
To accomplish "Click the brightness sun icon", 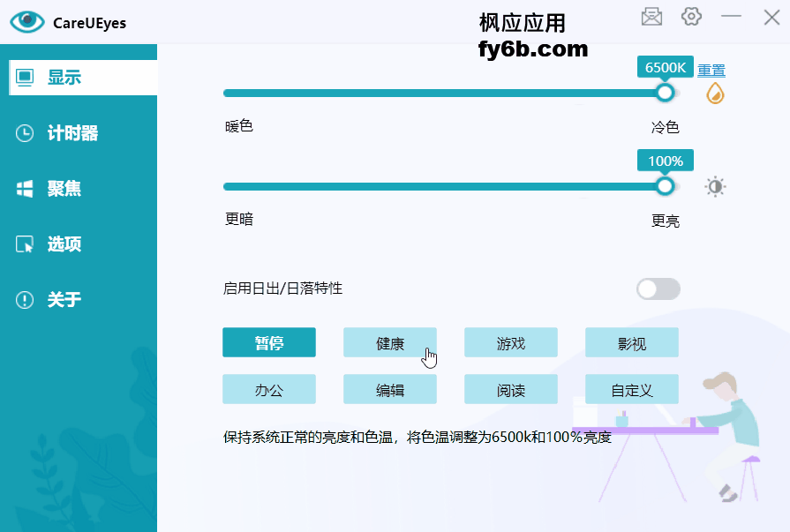I will 715,187.
